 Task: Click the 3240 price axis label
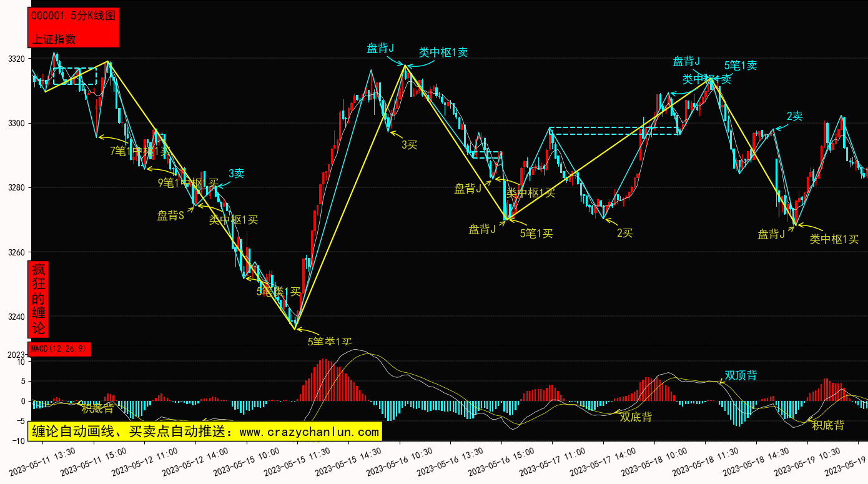16,317
